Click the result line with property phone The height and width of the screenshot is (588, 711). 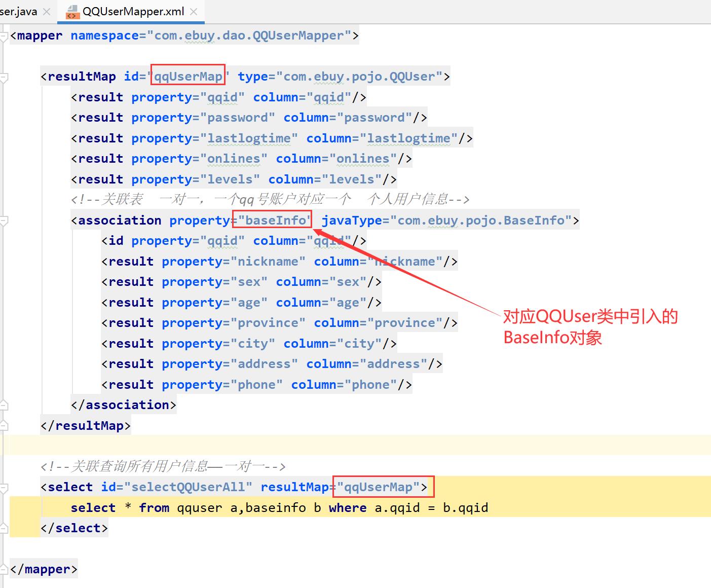[x=256, y=385]
